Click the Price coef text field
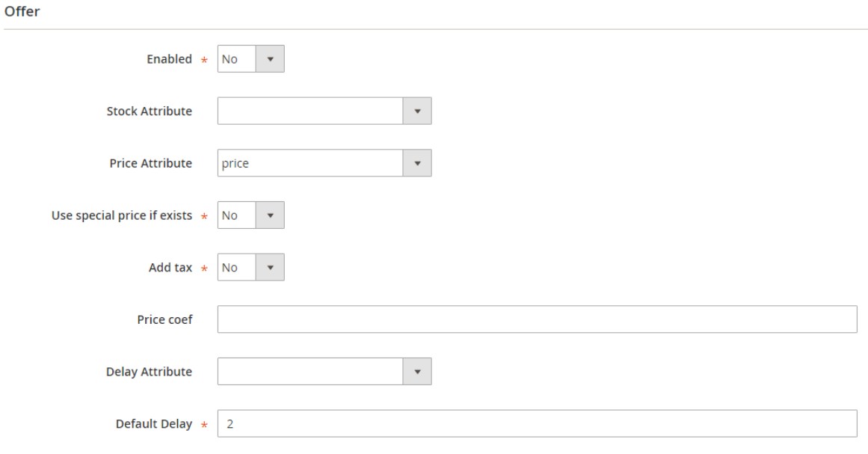 536,319
